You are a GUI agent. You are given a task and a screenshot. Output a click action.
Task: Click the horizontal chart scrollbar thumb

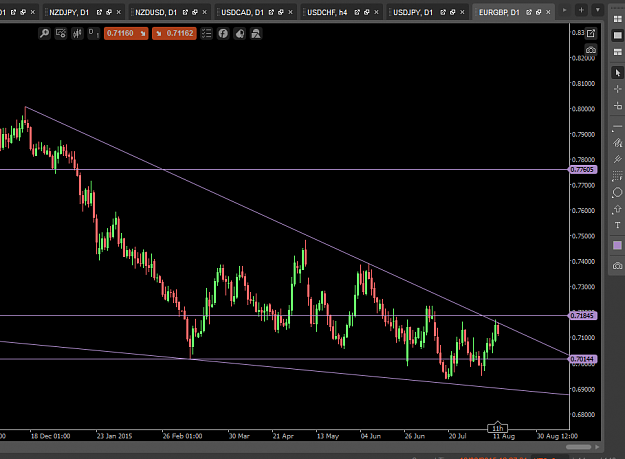(x=578, y=447)
